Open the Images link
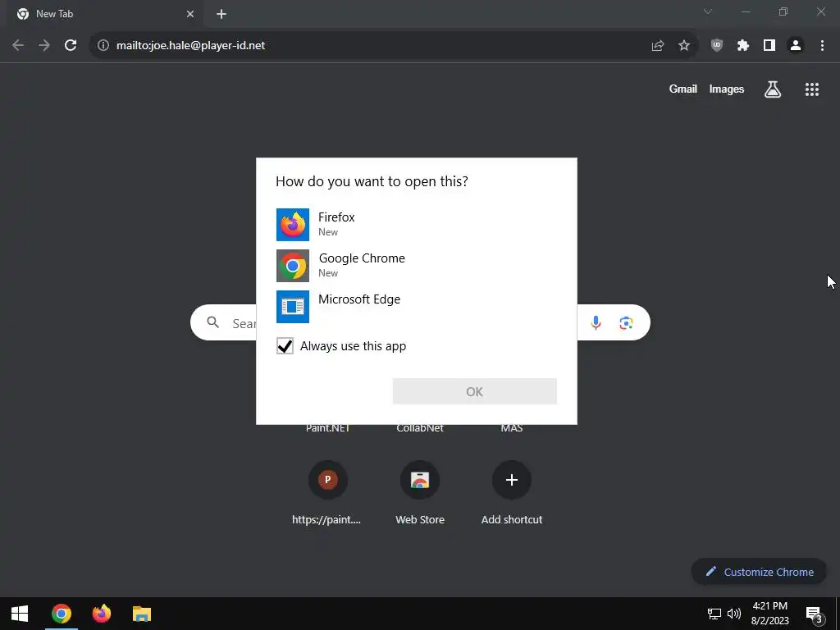 tap(727, 89)
